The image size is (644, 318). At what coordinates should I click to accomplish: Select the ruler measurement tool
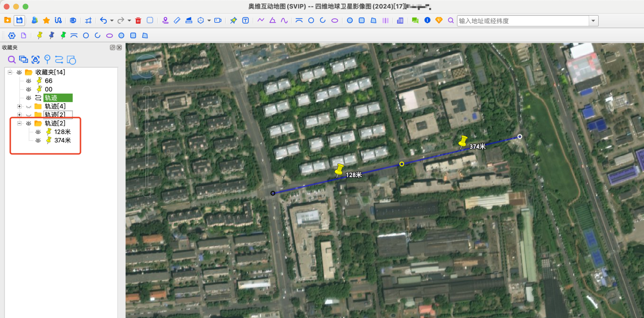177,21
